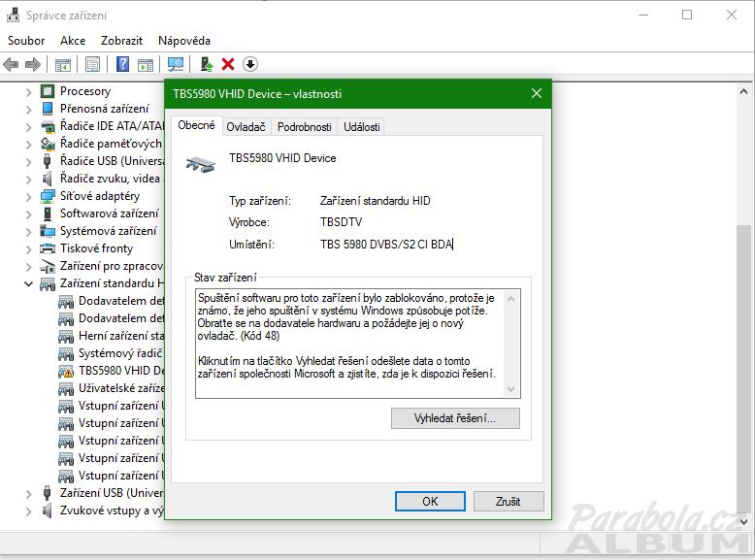Open the Akce menu
This screenshot has width=755, height=560.
[x=73, y=41]
